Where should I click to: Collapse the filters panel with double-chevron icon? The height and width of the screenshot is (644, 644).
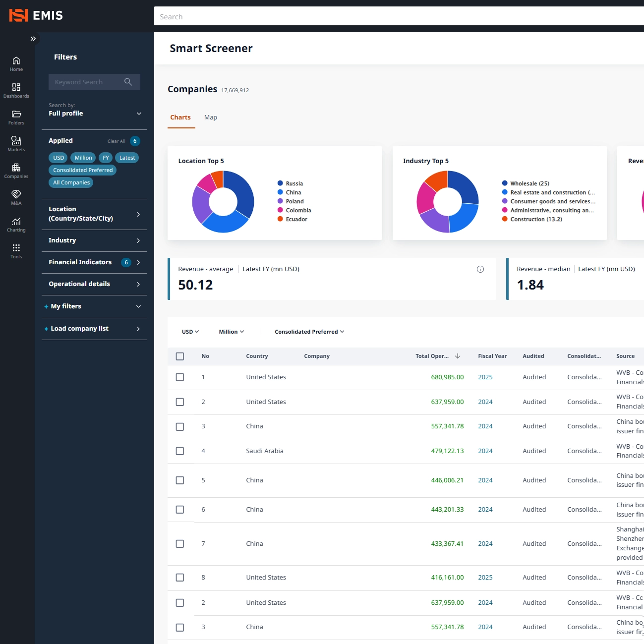pyautogui.click(x=33, y=39)
